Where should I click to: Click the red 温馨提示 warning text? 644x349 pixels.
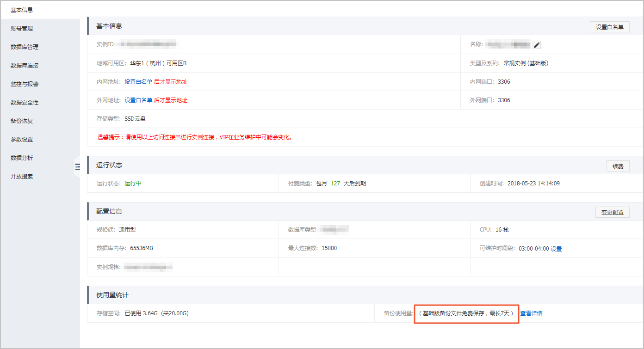coord(194,137)
